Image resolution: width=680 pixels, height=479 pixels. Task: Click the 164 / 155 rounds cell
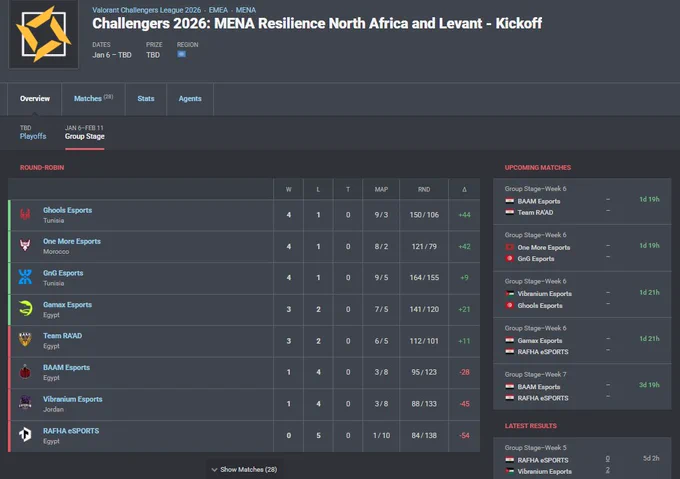424,277
